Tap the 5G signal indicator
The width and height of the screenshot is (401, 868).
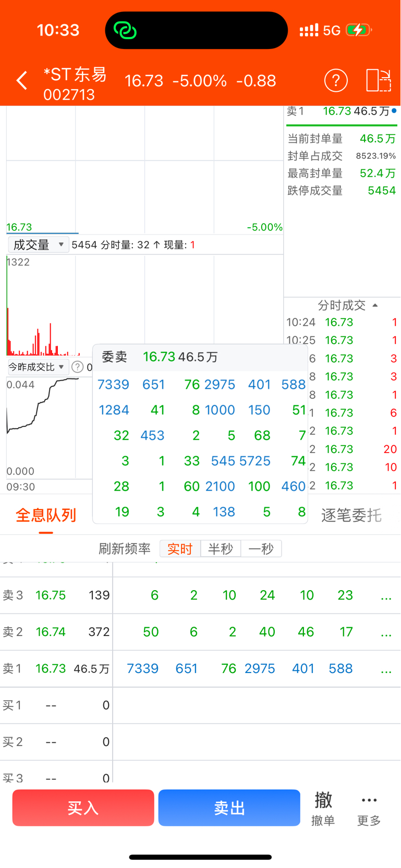332,30
